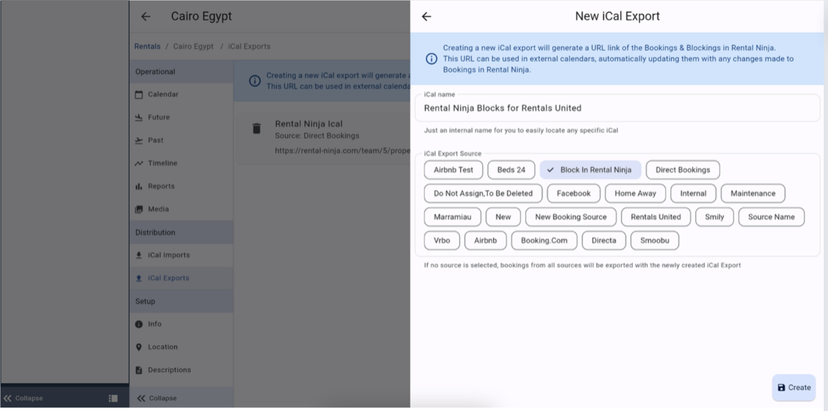
Task: Select Home Away source chip
Action: point(635,193)
